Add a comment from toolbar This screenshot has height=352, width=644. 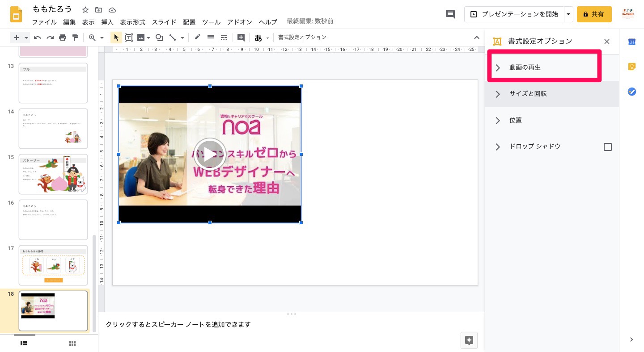click(241, 38)
